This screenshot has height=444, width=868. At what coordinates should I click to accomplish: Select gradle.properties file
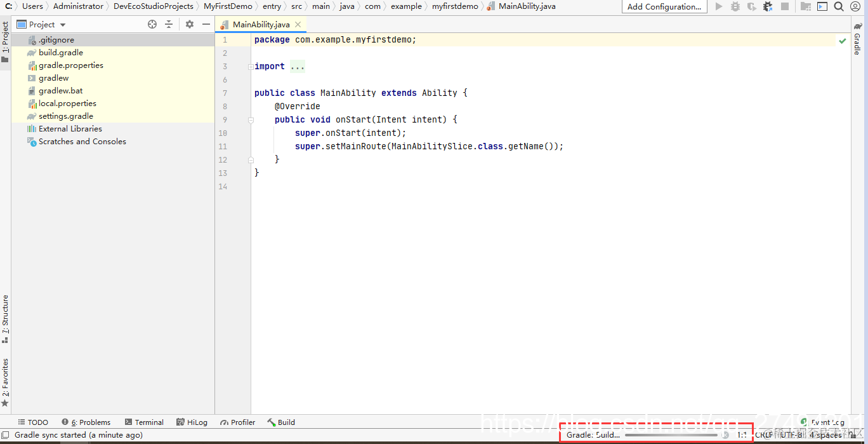[x=113, y=65]
